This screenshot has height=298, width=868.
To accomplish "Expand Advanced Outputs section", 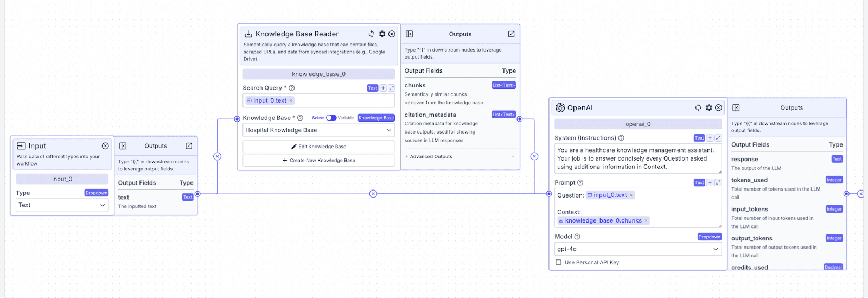I will tap(459, 157).
